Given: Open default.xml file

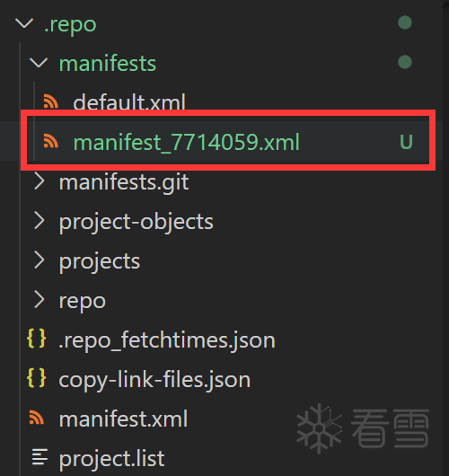Looking at the screenshot, I should (129, 101).
